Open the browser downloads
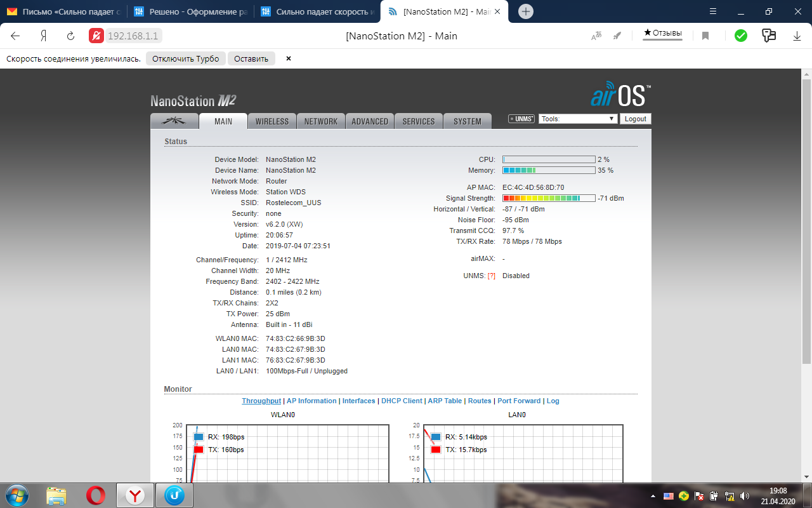812x508 pixels. (797, 36)
